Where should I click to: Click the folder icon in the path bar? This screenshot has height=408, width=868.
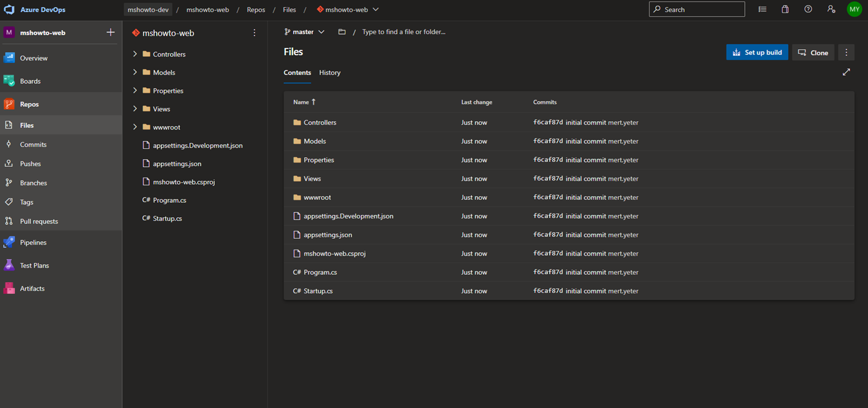click(x=342, y=32)
